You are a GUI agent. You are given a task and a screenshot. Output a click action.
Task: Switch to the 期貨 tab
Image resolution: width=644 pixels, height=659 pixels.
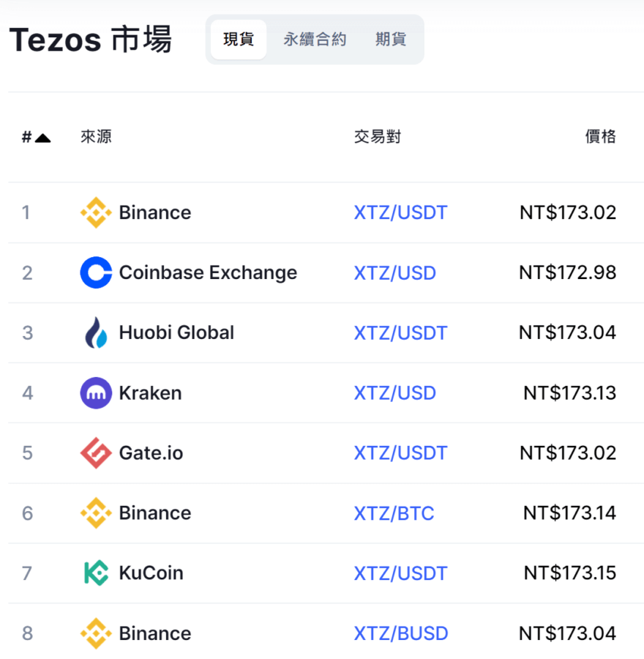[391, 40]
